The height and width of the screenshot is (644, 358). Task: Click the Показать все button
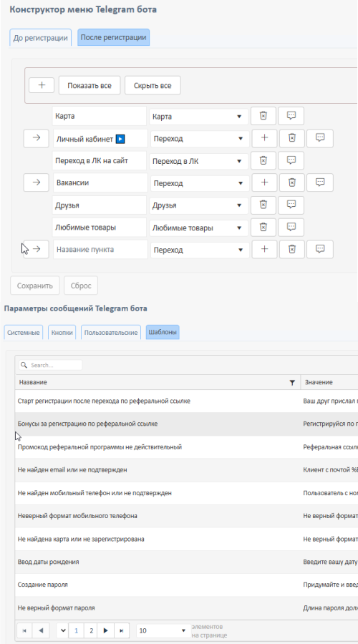click(x=89, y=85)
